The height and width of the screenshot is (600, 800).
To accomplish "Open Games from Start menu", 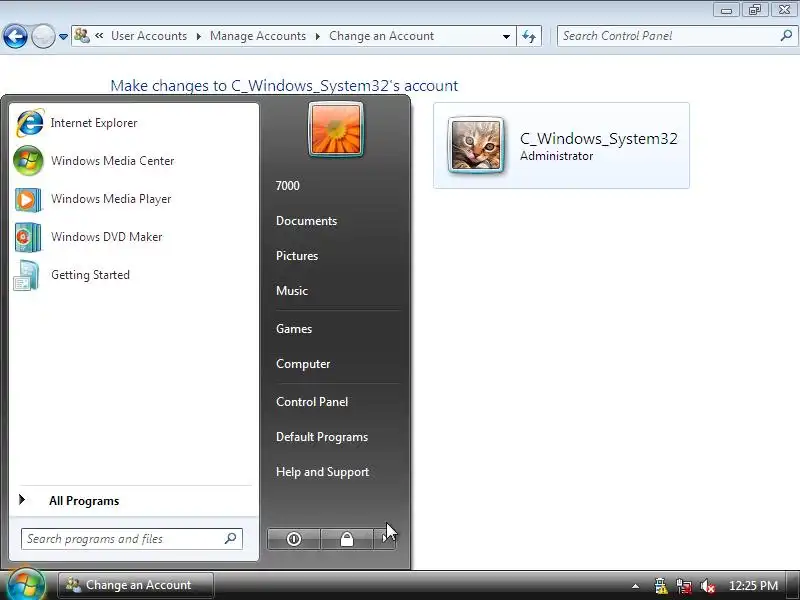I will pos(294,329).
